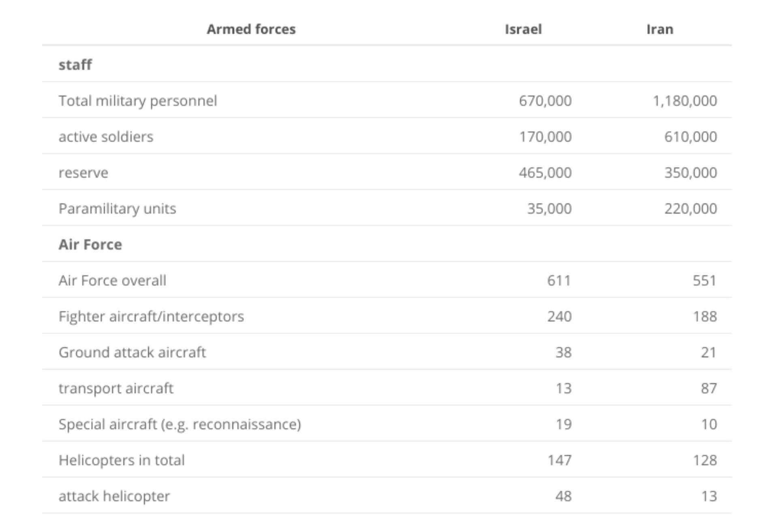778x532 pixels.
Task: Click Israel's total personnel value 670,000
Action: [545, 101]
